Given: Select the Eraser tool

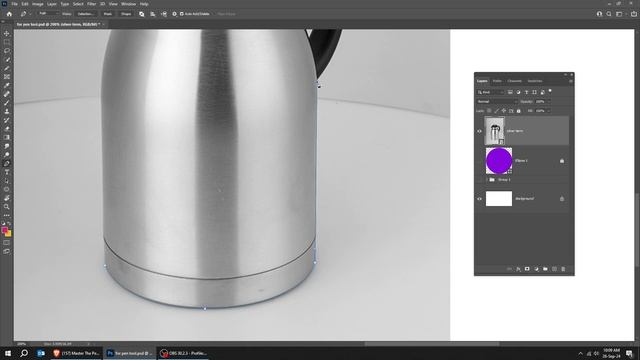Looking at the screenshot, I should coord(7,129).
